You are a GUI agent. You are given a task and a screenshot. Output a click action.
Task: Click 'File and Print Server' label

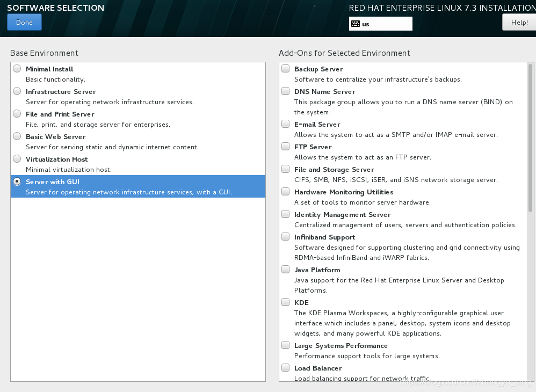click(60, 114)
